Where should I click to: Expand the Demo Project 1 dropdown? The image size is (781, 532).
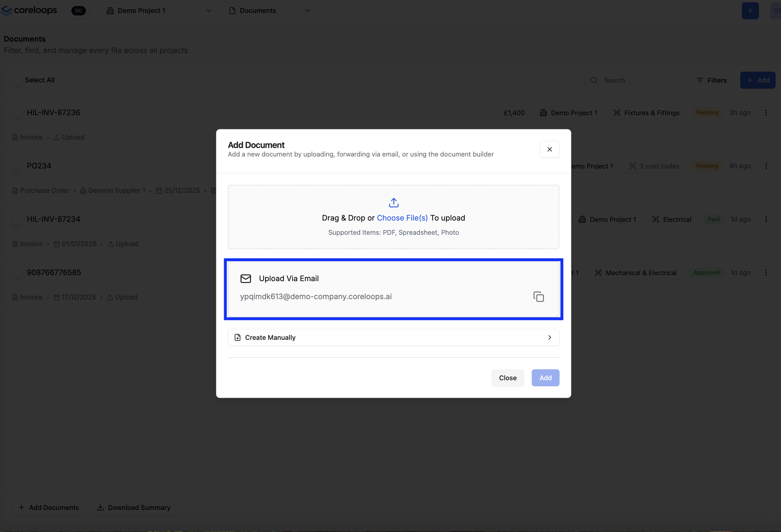coord(159,11)
